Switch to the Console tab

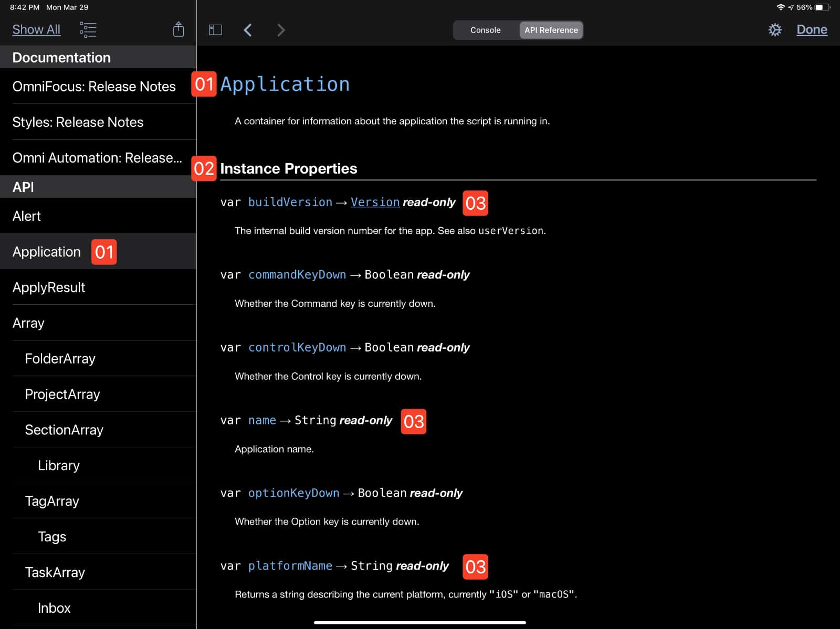click(485, 30)
